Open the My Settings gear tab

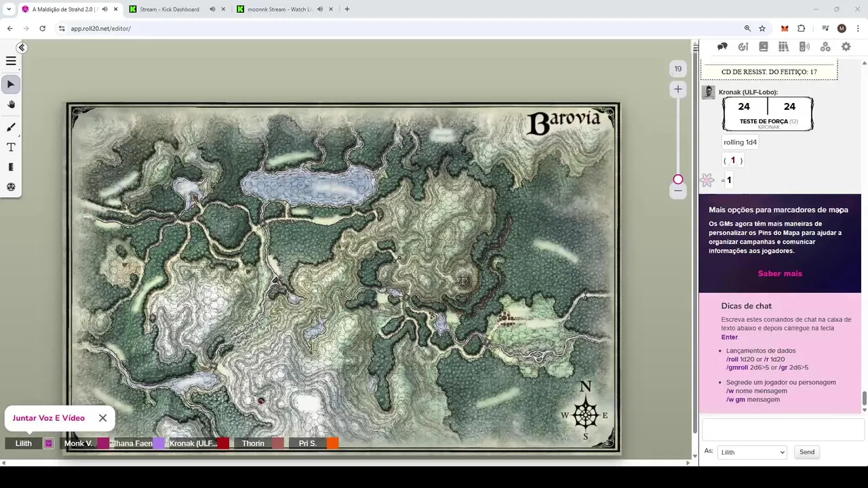(x=846, y=47)
